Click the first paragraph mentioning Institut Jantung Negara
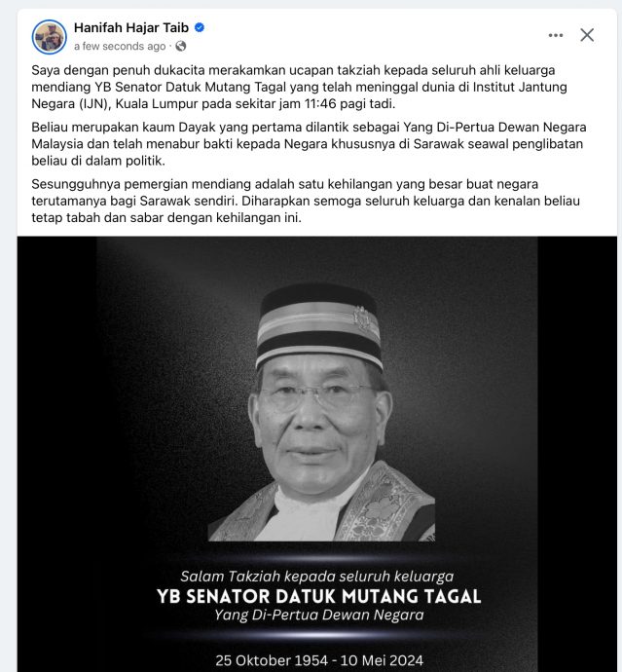The height and width of the screenshot is (672, 622). click(299, 87)
